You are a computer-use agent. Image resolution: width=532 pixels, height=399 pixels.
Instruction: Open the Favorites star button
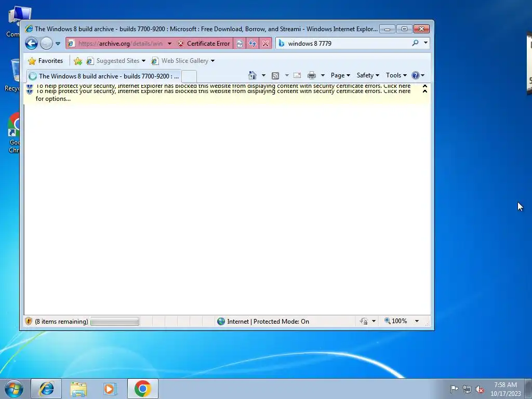pos(46,61)
